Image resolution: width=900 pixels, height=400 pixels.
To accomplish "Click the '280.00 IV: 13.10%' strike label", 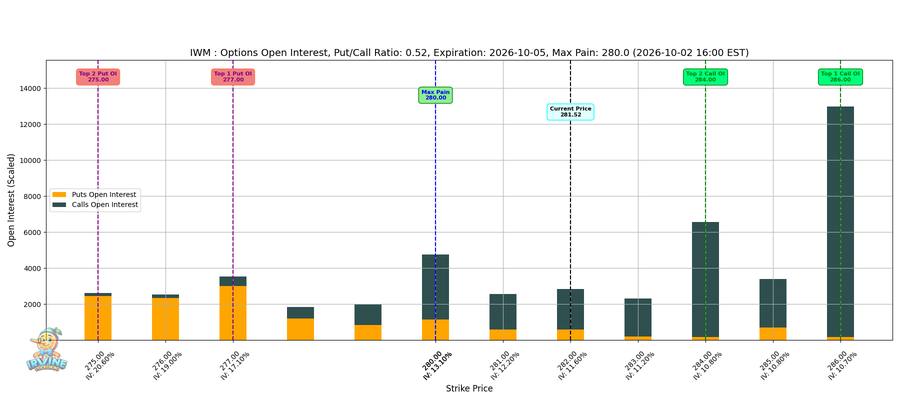I will tap(436, 364).
